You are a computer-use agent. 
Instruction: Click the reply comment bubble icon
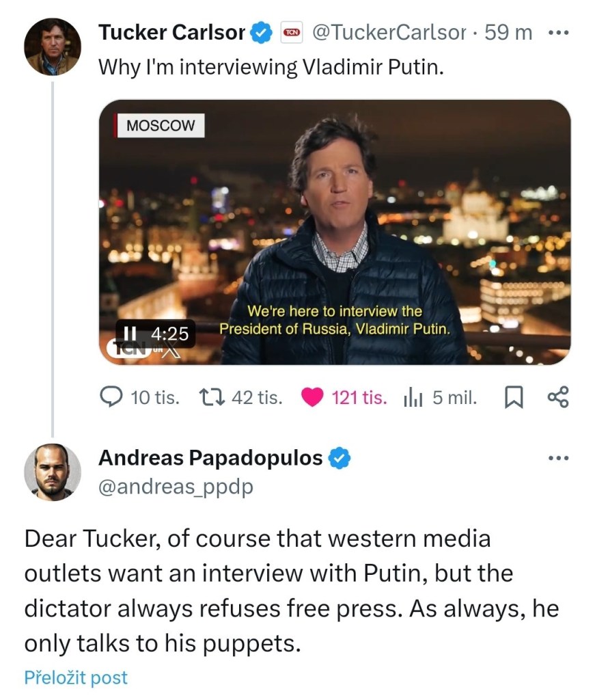[x=110, y=397]
